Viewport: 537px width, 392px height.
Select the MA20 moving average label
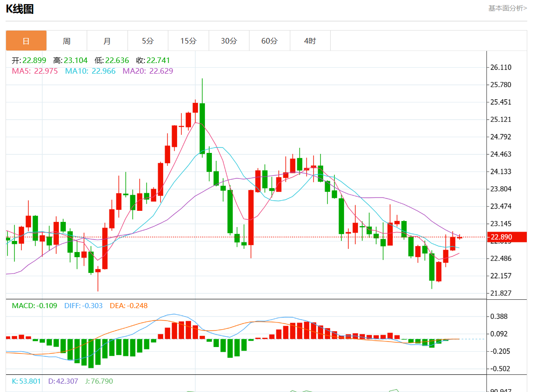pos(147,71)
